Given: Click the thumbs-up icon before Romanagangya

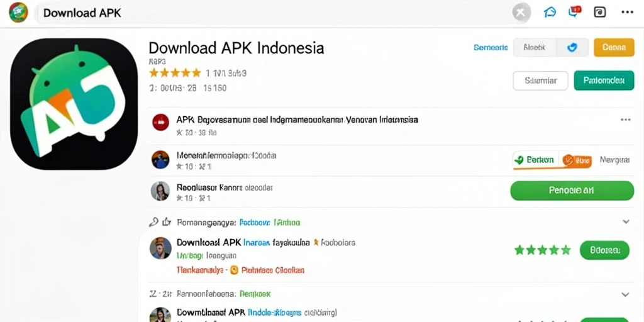Looking at the screenshot, I should [x=167, y=222].
